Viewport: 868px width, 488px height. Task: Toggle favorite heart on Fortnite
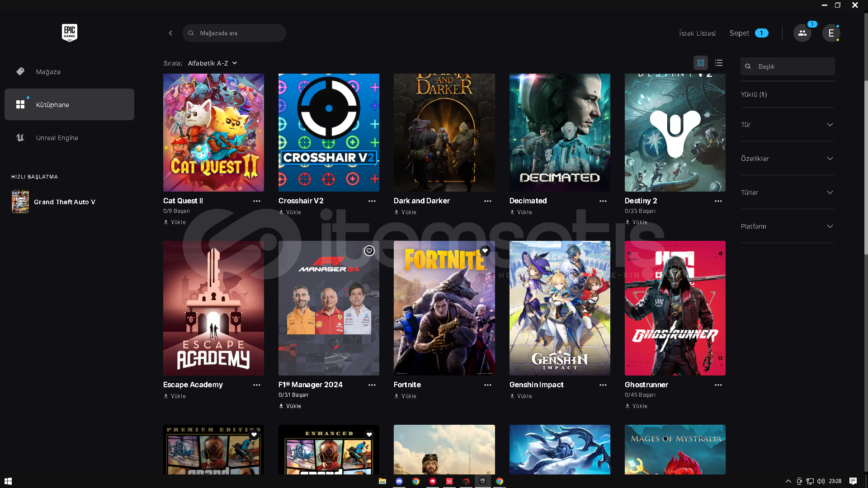point(485,251)
